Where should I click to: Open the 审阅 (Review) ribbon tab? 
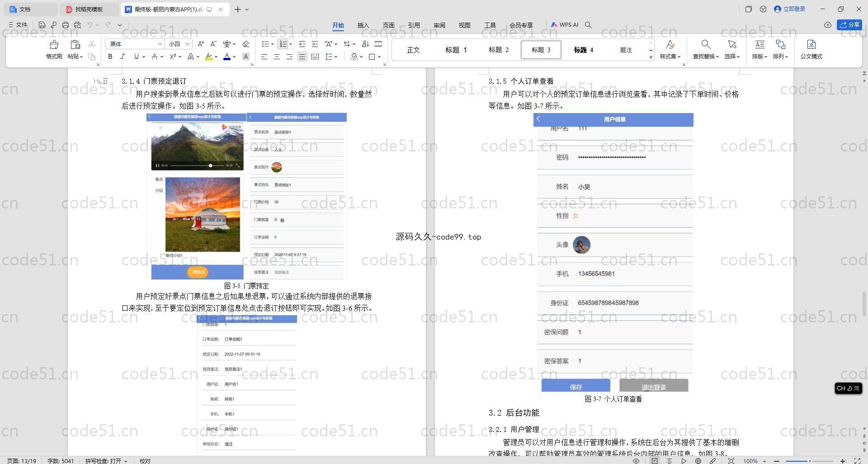[439, 25]
